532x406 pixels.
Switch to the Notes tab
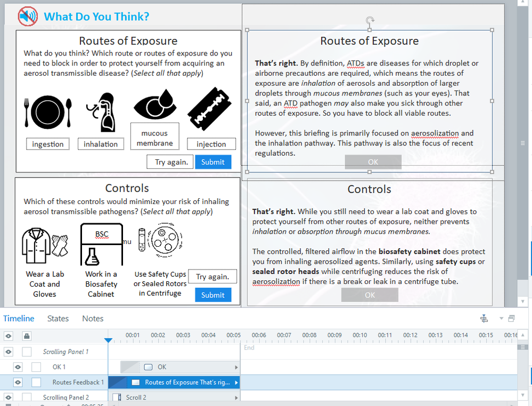pyautogui.click(x=93, y=319)
